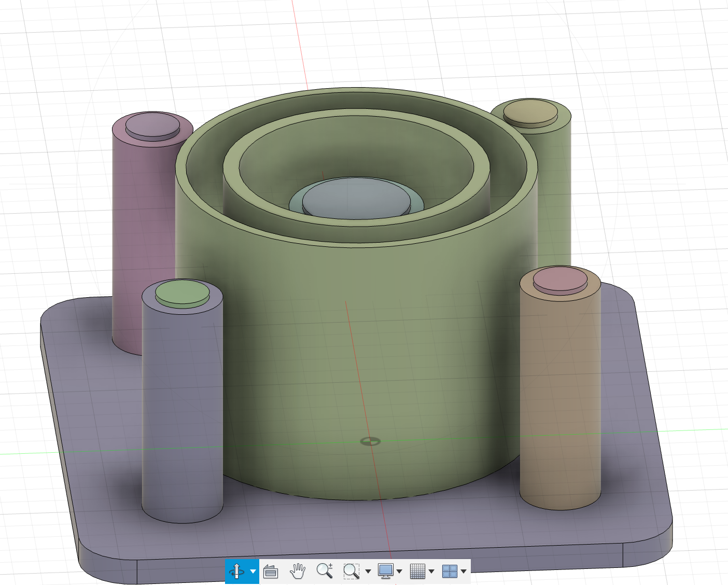Click the Grid and Snaps icon
728x585 pixels.
(x=417, y=571)
